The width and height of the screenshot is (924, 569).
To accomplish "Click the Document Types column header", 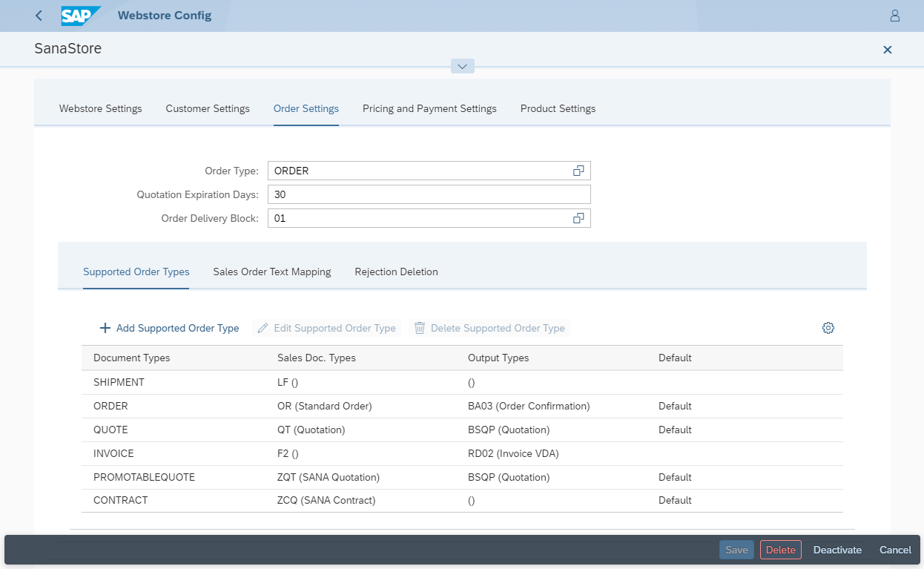I will coord(132,358).
